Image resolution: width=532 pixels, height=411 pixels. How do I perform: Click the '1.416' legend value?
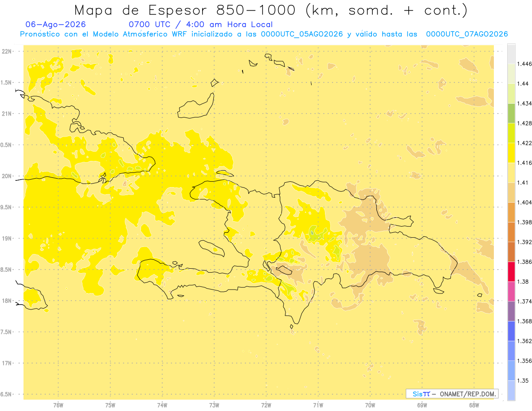point(524,163)
